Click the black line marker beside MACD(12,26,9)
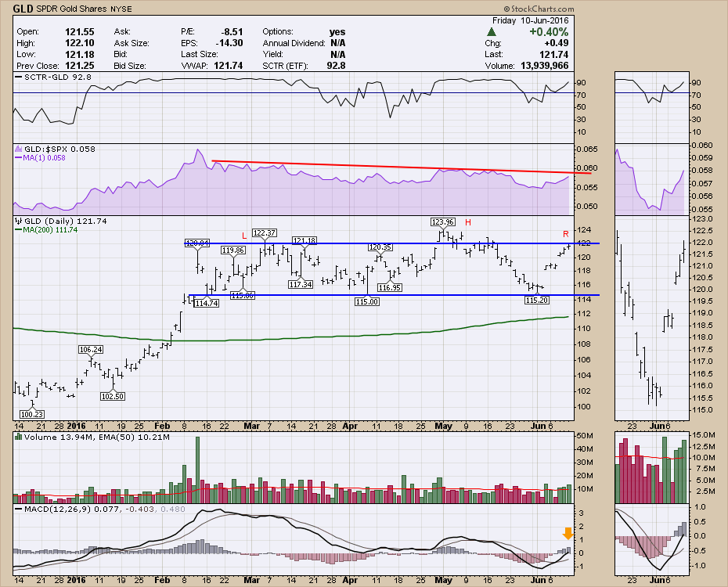728x587 pixels. 19,509
